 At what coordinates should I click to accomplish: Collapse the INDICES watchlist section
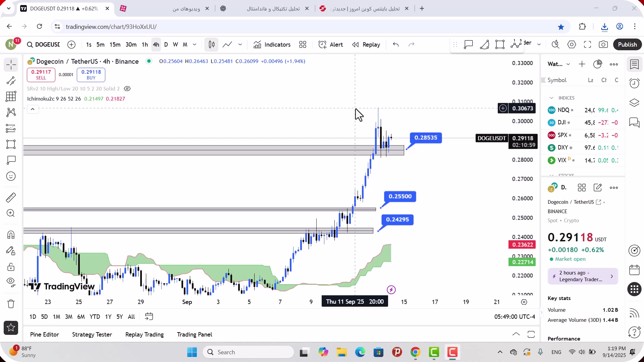pos(551,98)
